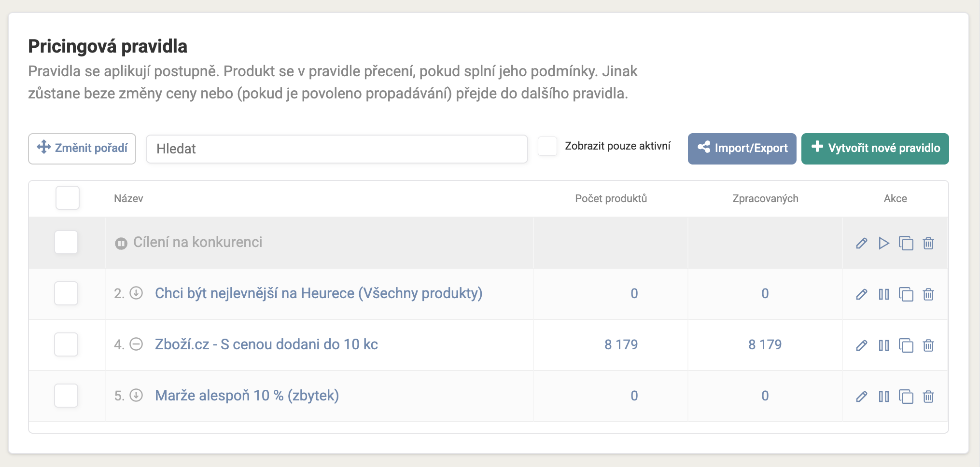980x467 pixels.
Task: Click the "Změnit pořadí" button
Action: tap(82, 149)
